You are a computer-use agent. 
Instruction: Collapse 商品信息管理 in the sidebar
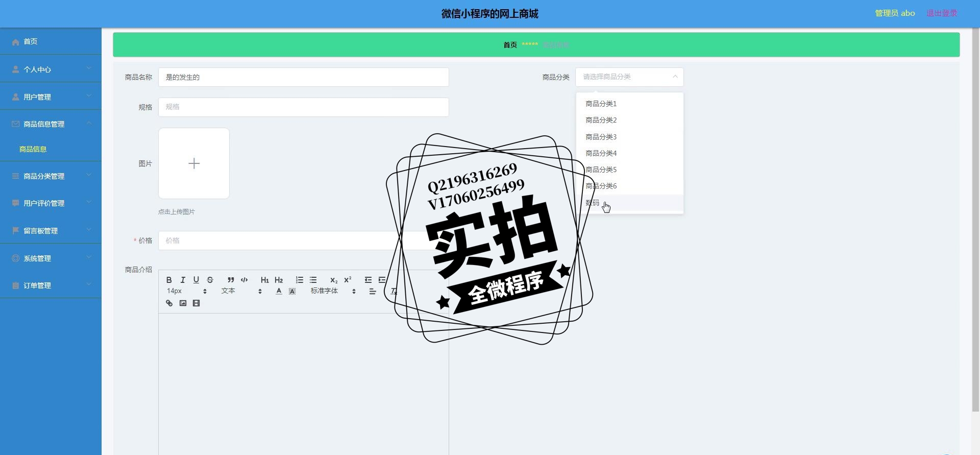click(x=51, y=124)
